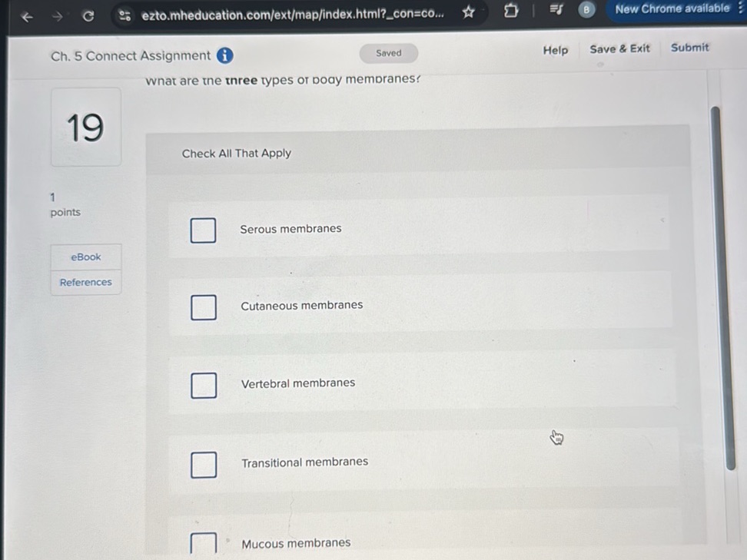
Task: Open the Chrome extensions puzzle icon
Action: pos(510,12)
